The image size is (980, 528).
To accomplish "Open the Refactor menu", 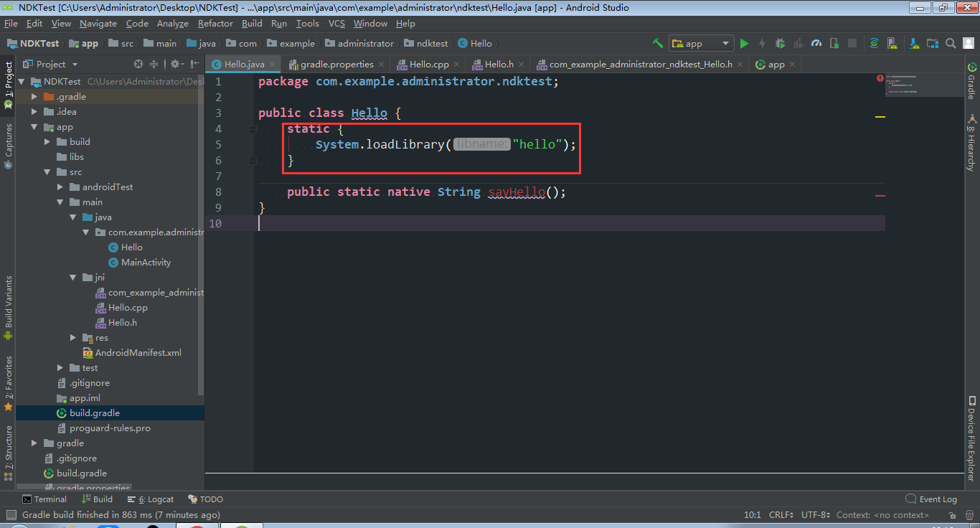I will 215,24.
